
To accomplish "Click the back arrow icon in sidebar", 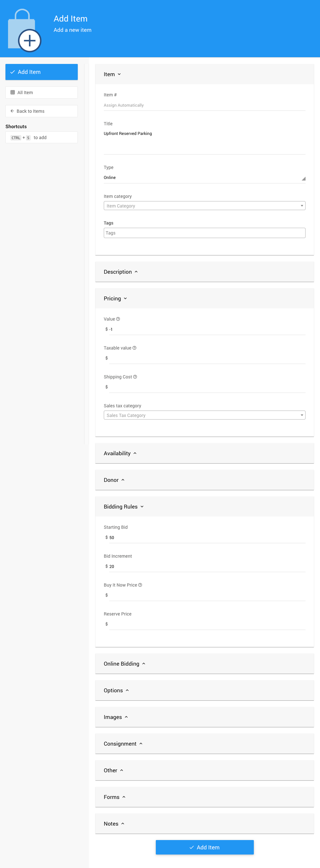I will pos(12,111).
